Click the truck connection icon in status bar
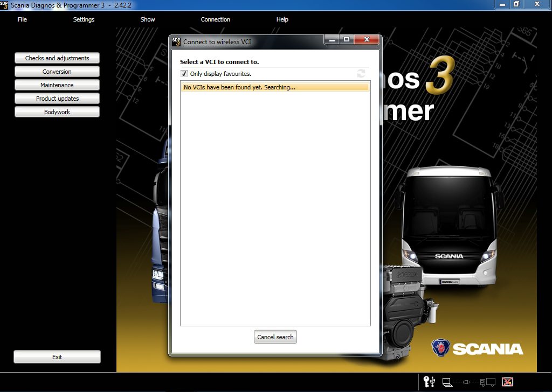The height and width of the screenshot is (392, 552). click(488, 382)
